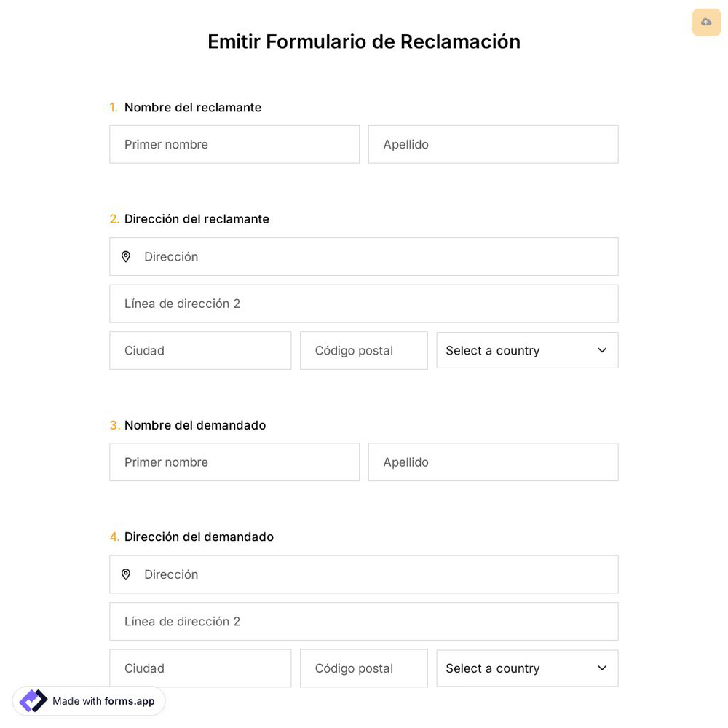Click Apellido field for the defendant
Screen dimensions: 728x728
493,462
